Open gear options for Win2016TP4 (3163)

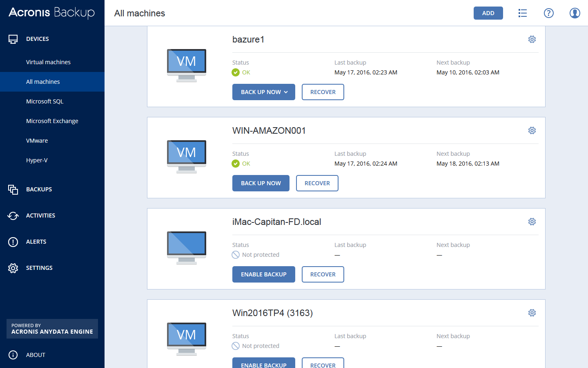(x=532, y=313)
